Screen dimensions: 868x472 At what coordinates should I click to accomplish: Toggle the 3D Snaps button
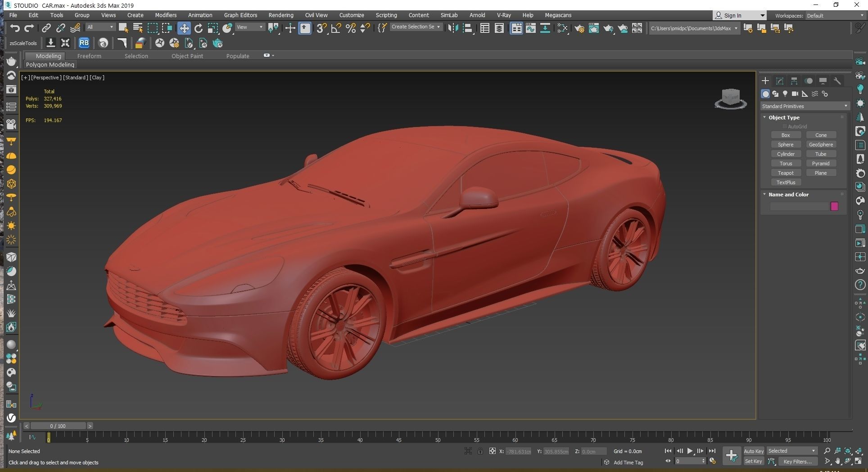click(321, 28)
